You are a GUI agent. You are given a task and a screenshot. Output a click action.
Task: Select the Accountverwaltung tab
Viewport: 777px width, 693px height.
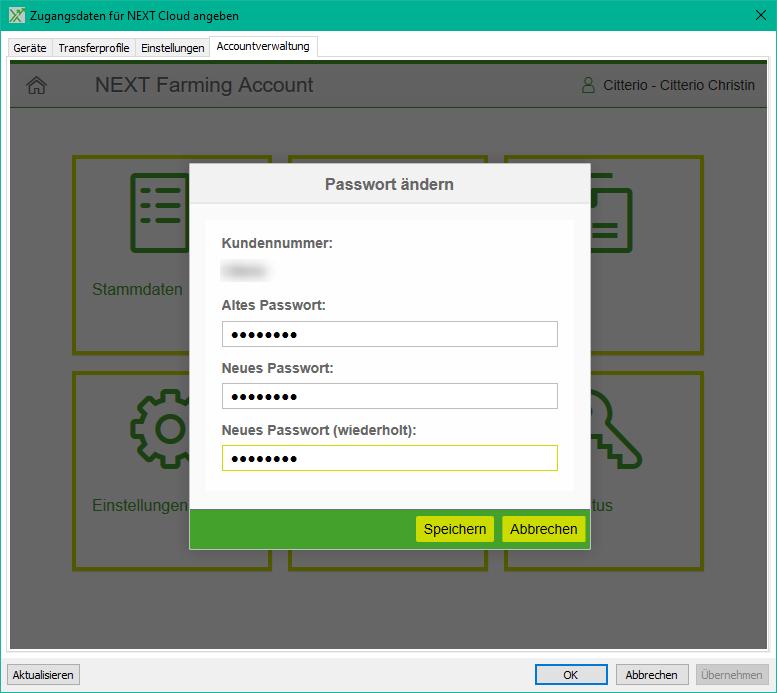[263, 47]
